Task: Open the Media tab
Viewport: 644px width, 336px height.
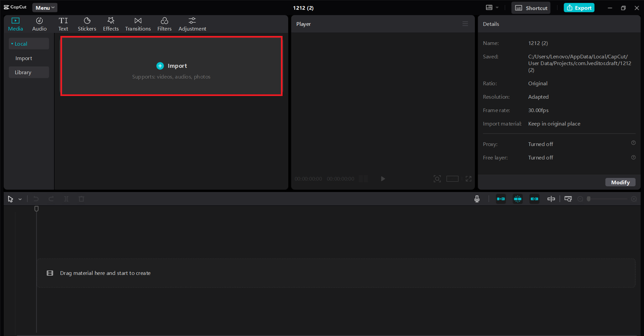Action: (16, 24)
